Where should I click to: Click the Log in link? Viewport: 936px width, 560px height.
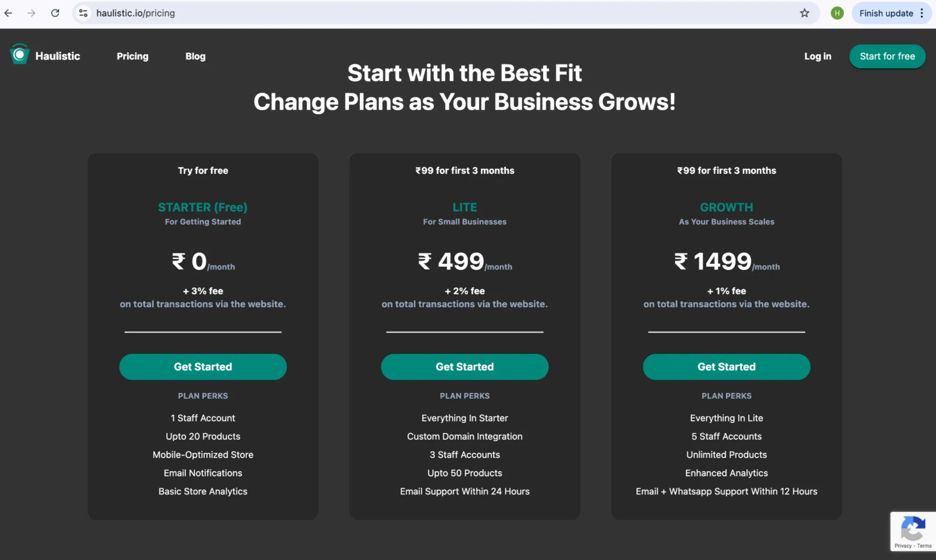pos(817,56)
